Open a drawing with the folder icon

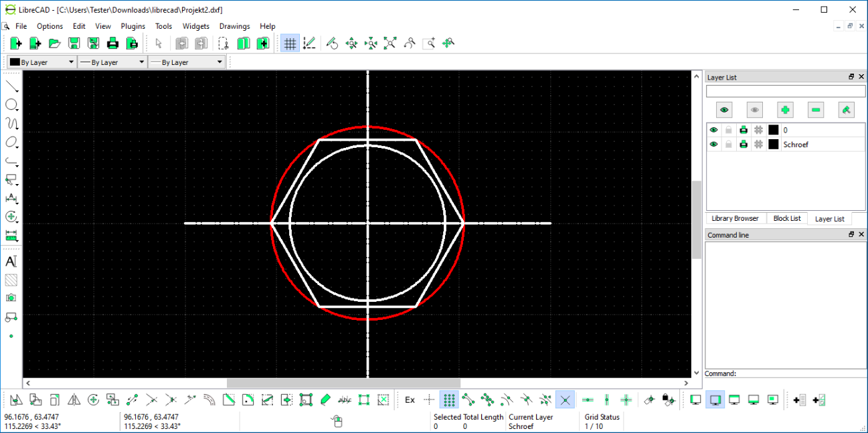click(54, 42)
